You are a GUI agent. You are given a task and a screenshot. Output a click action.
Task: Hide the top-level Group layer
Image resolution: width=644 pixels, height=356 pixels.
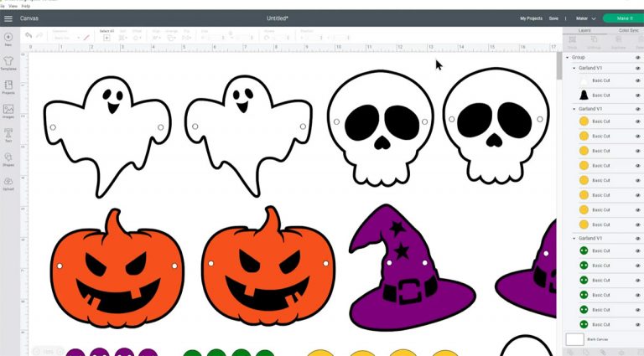pos(638,58)
